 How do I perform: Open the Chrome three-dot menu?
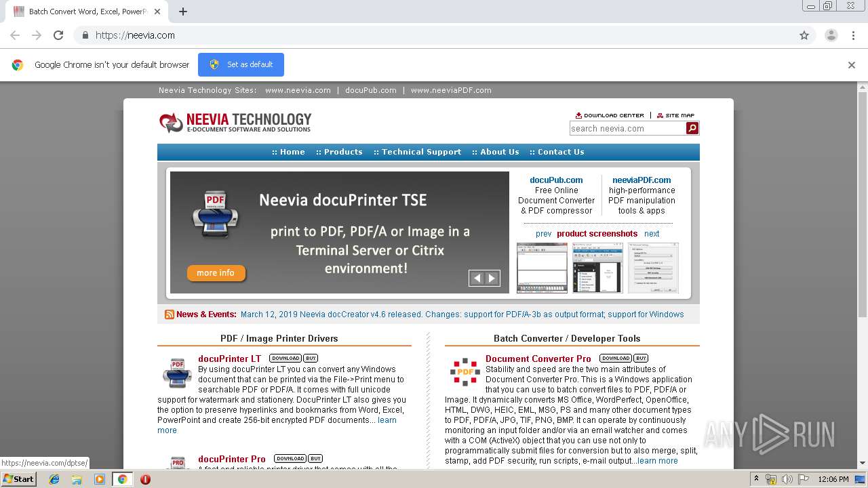click(x=853, y=35)
